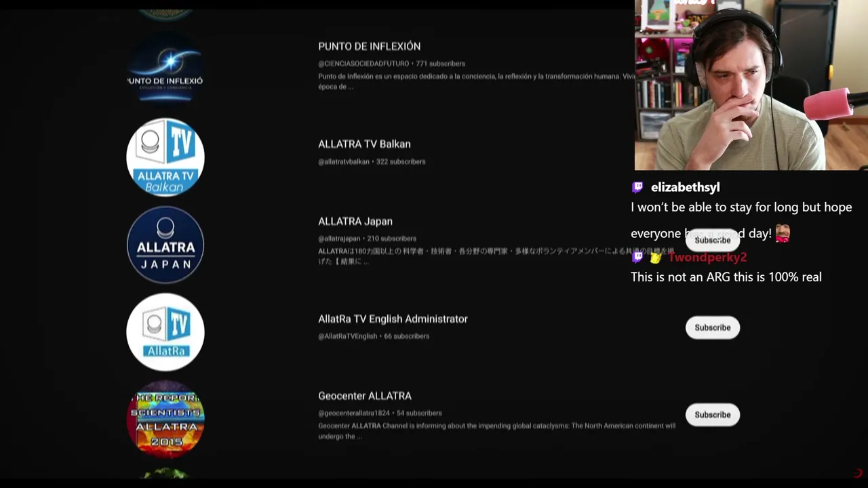The width and height of the screenshot is (868, 488).
Task: Click the Twondperky2 username in chat
Action: pos(707,258)
